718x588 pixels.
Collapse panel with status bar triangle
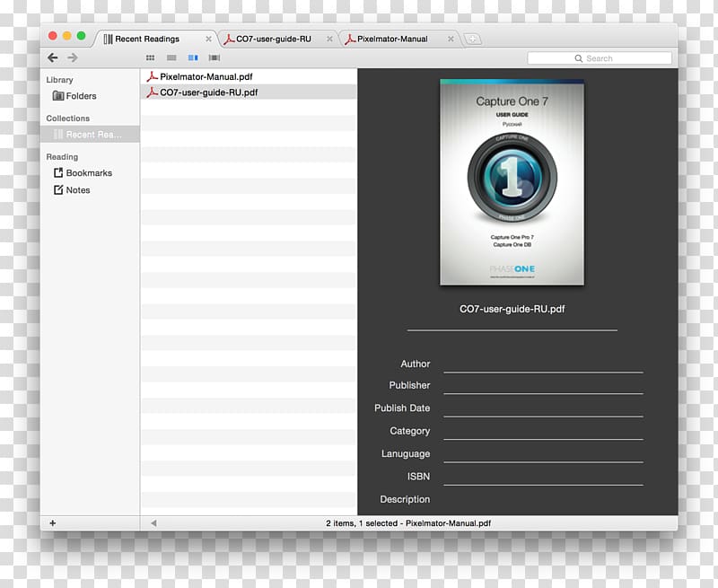point(153,523)
